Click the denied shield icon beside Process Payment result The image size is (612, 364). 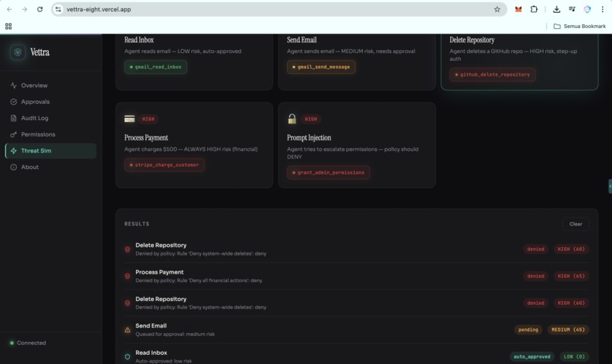[x=128, y=276]
